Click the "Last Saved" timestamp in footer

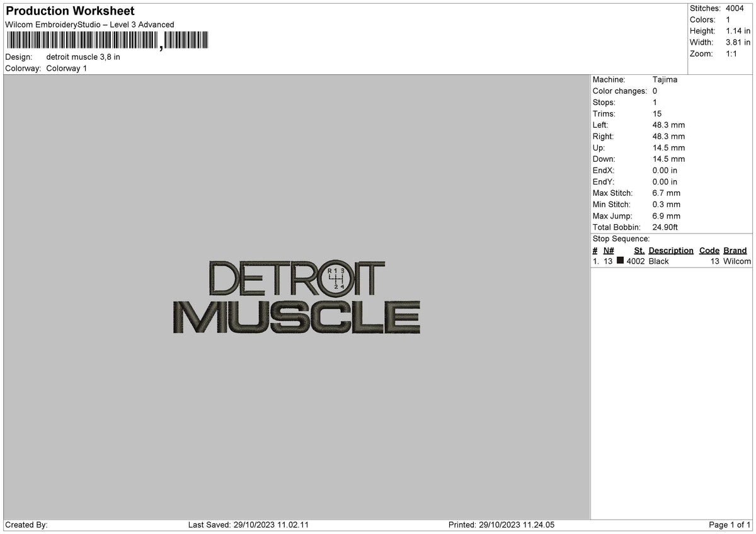point(248,525)
